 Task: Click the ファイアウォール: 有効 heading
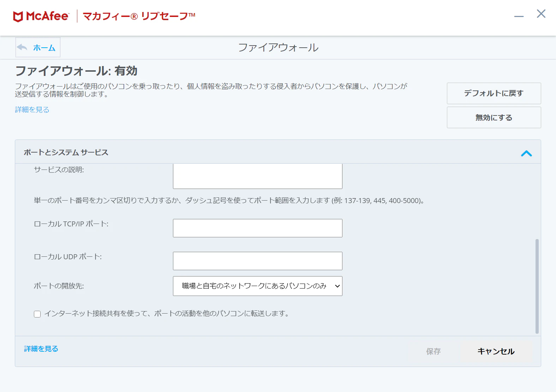76,71
